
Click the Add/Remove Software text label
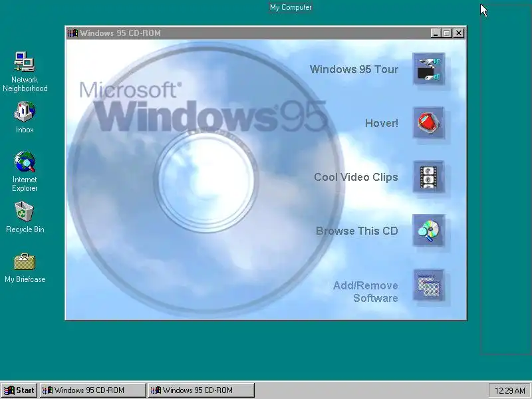click(365, 291)
